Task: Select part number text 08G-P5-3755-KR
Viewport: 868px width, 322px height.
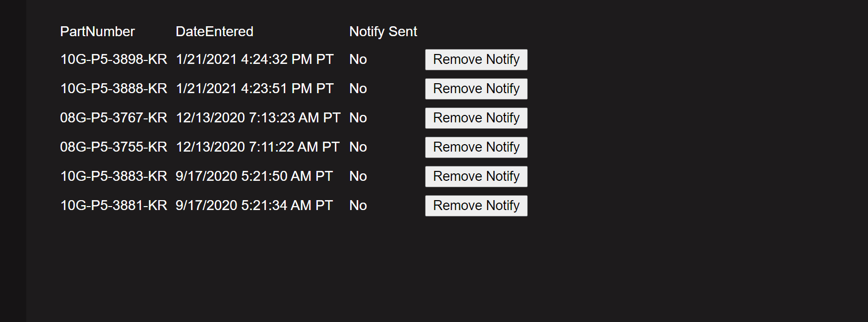Action: pyautogui.click(x=114, y=147)
